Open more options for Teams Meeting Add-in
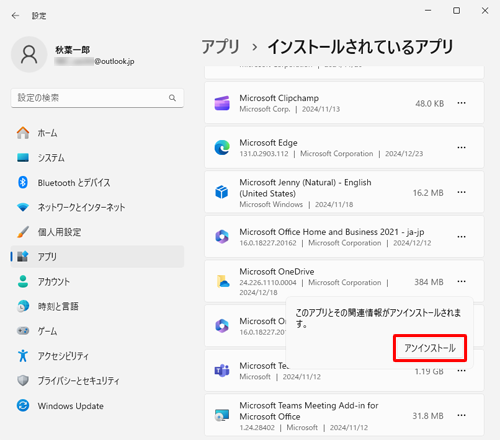 461,415
